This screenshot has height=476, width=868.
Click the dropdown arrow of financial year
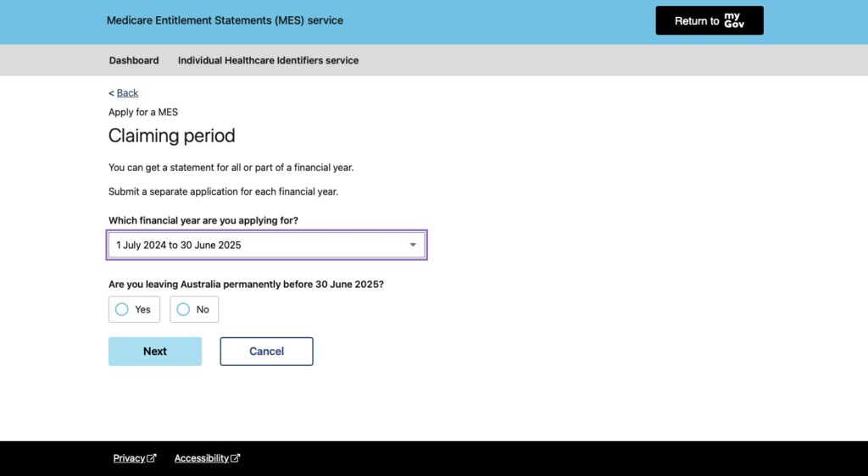[x=413, y=245]
